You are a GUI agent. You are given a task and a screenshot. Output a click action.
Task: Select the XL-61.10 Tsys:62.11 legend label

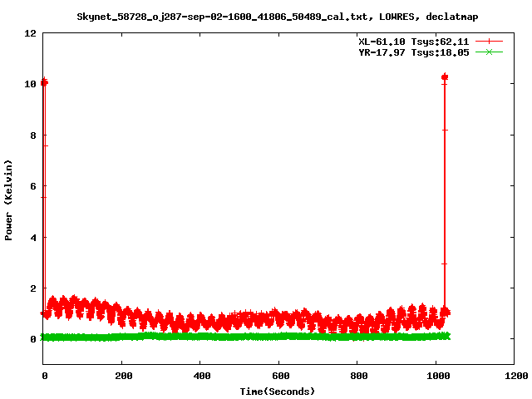point(414,42)
